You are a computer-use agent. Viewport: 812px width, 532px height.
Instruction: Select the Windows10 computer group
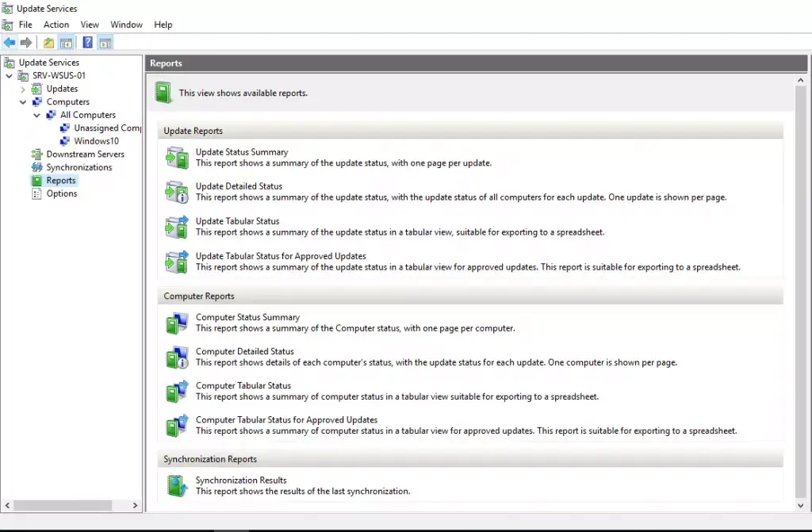[x=96, y=141]
